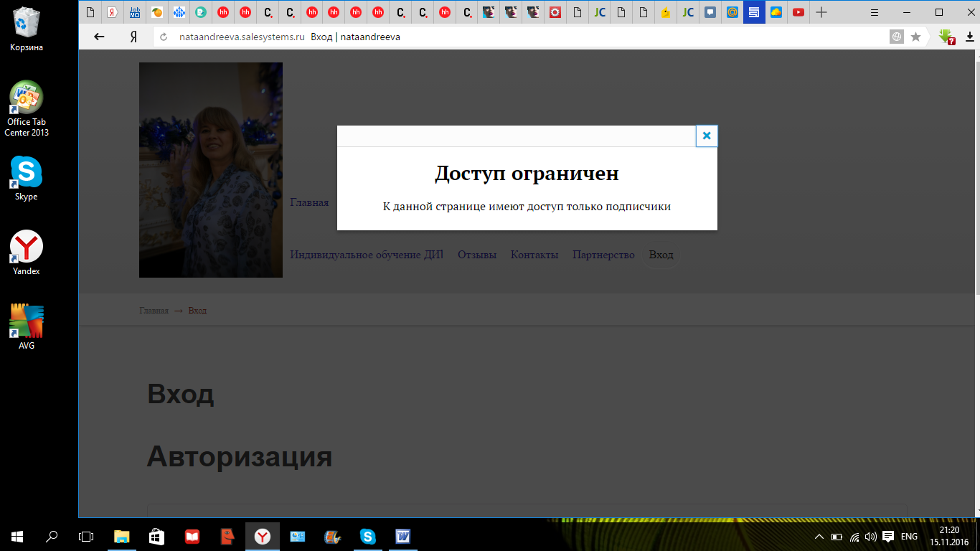Switch to the green round icon tab
Image resolution: width=980 pixels, height=551 pixels.
click(x=201, y=12)
